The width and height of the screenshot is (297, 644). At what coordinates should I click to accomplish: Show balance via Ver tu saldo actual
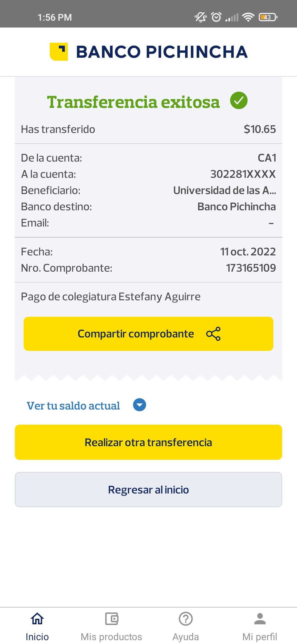[x=73, y=406]
